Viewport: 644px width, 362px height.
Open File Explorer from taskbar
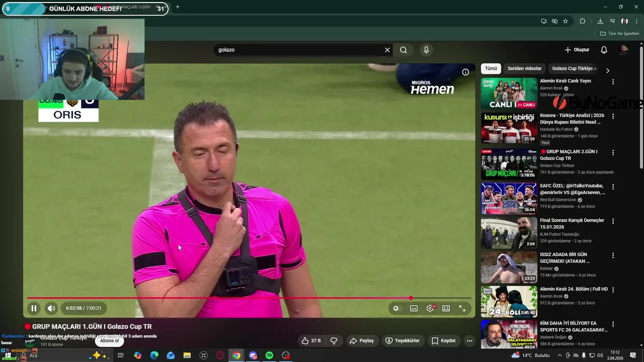[x=187, y=355]
